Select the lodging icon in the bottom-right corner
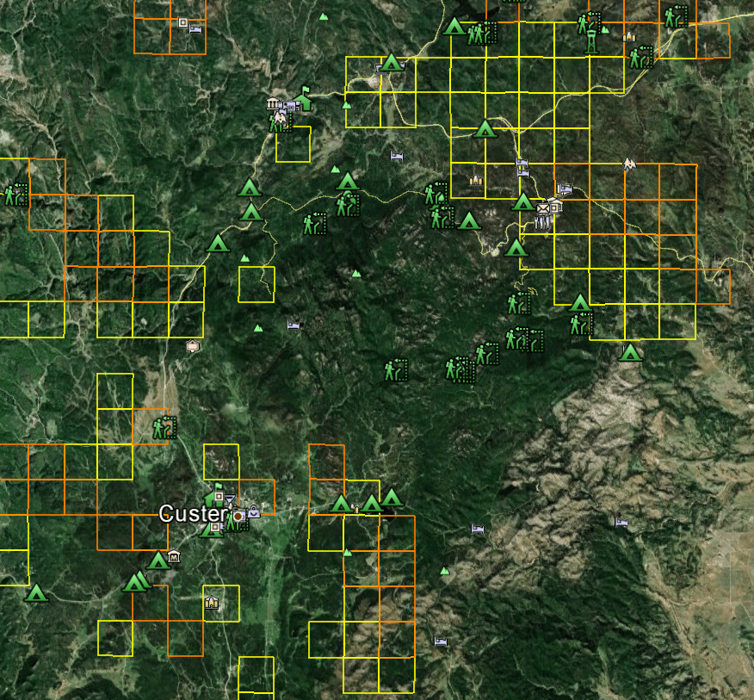 (620, 523)
